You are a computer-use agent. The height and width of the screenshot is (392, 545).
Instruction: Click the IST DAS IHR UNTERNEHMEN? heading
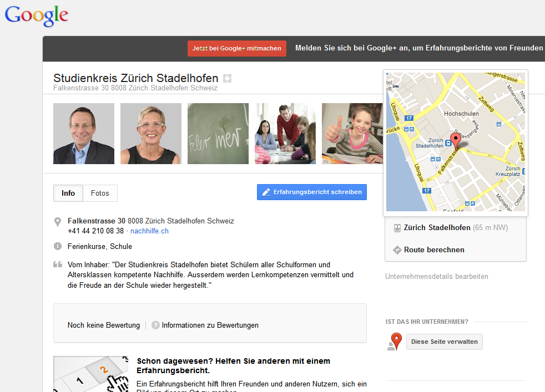(x=427, y=322)
